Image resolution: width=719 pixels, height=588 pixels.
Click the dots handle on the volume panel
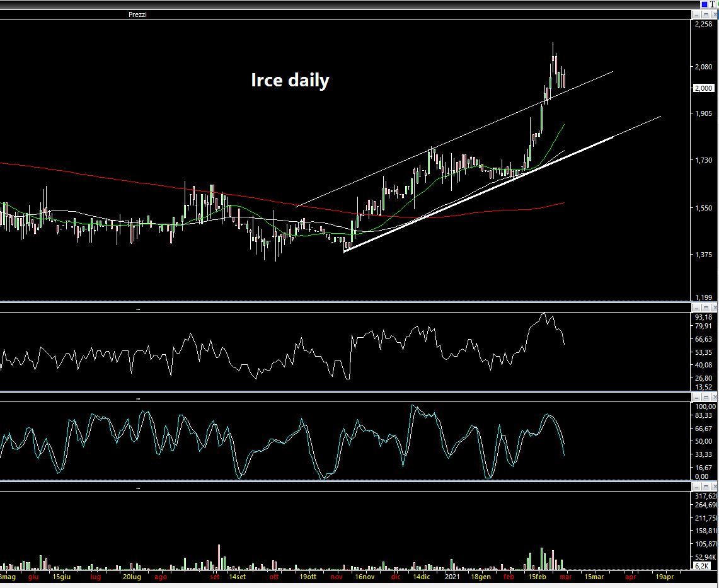(x=138, y=488)
